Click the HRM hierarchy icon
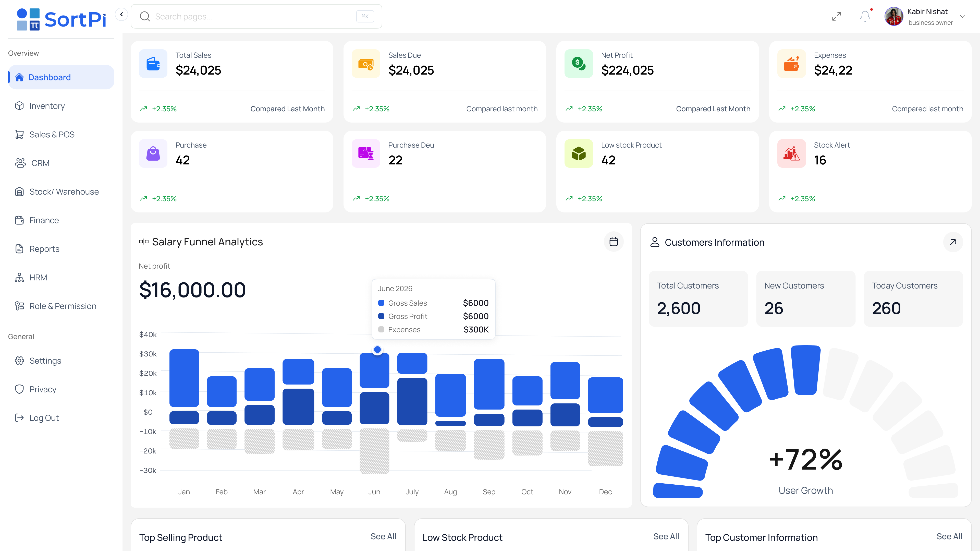980x551 pixels. coord(19,277)
